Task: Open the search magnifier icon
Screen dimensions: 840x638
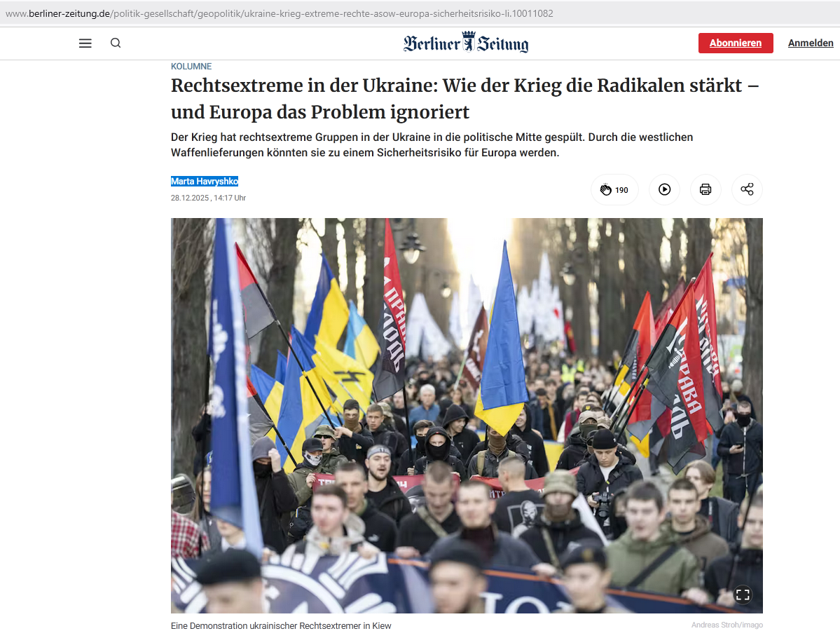Action: pos(116,43)
